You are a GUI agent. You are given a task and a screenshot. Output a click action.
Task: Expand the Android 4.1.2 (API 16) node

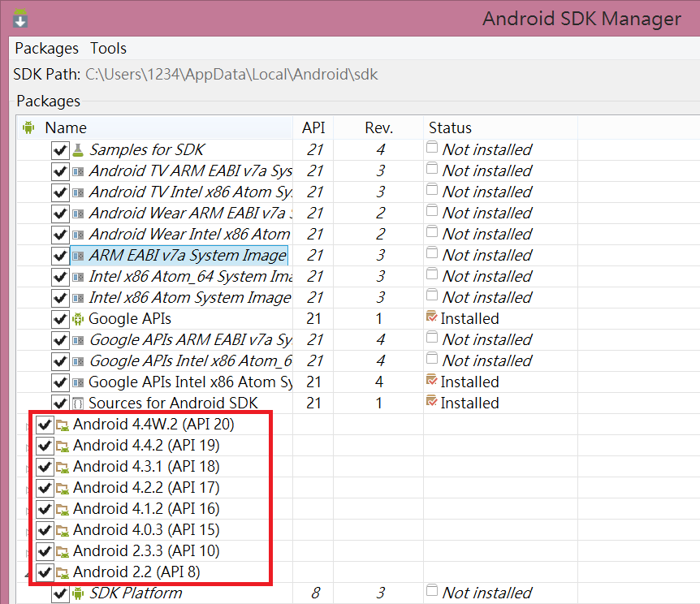tap(28, 511)
